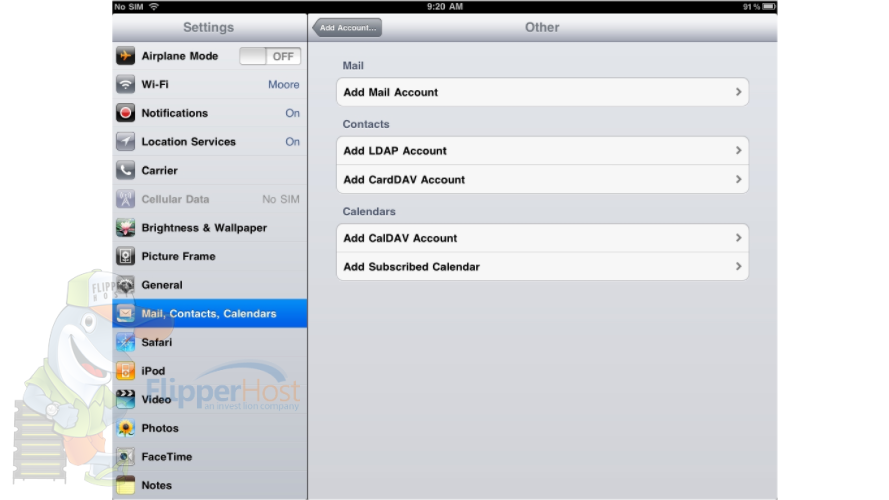
Task: Tap the Wi-Fi signal icon in status bar
Action: (x=154, y=7)
